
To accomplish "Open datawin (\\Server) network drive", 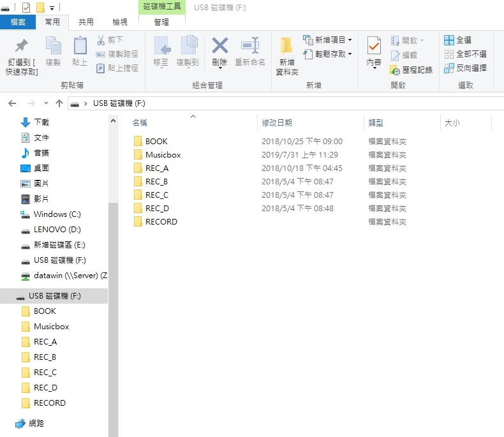I will [64, 276].
